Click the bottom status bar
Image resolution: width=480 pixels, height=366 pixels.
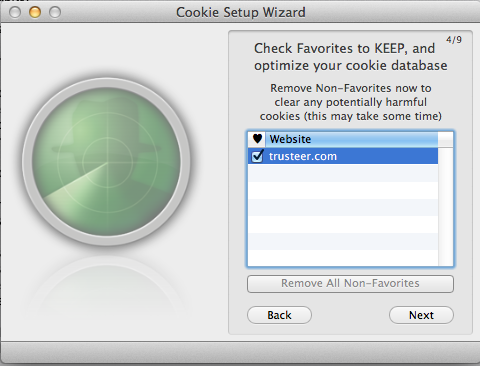[240, 353]
